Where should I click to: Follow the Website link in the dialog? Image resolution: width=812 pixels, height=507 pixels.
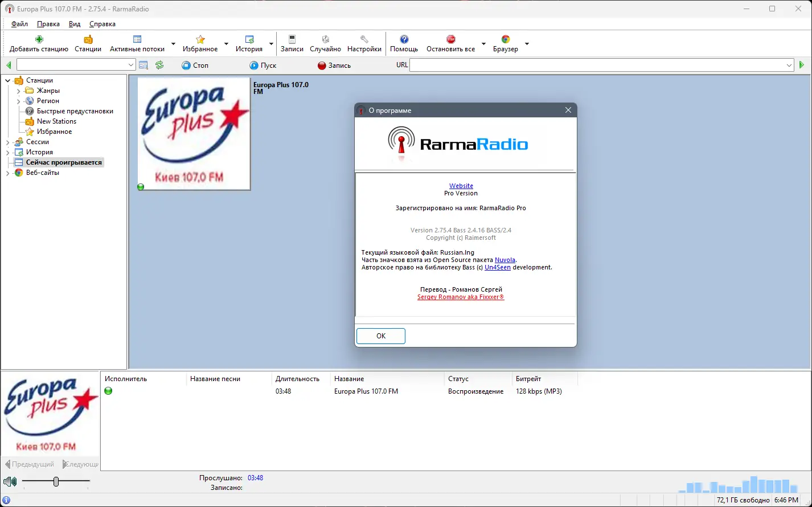click(461, 186)
